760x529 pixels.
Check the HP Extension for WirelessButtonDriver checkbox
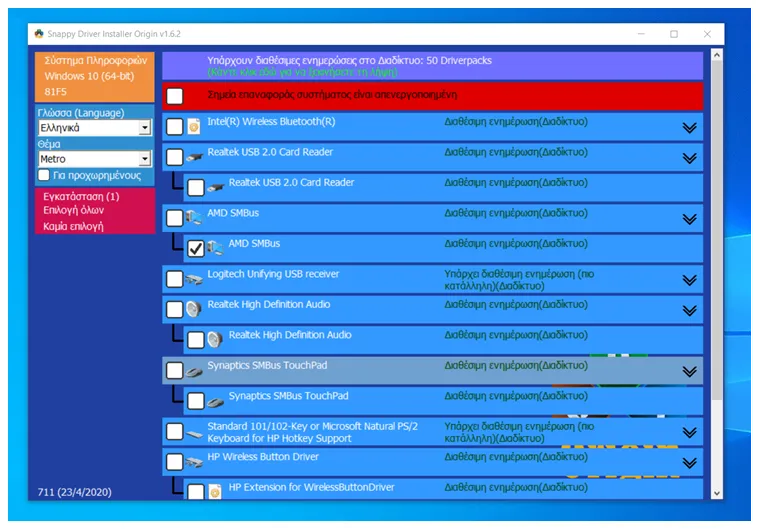(x=196, y=492)
